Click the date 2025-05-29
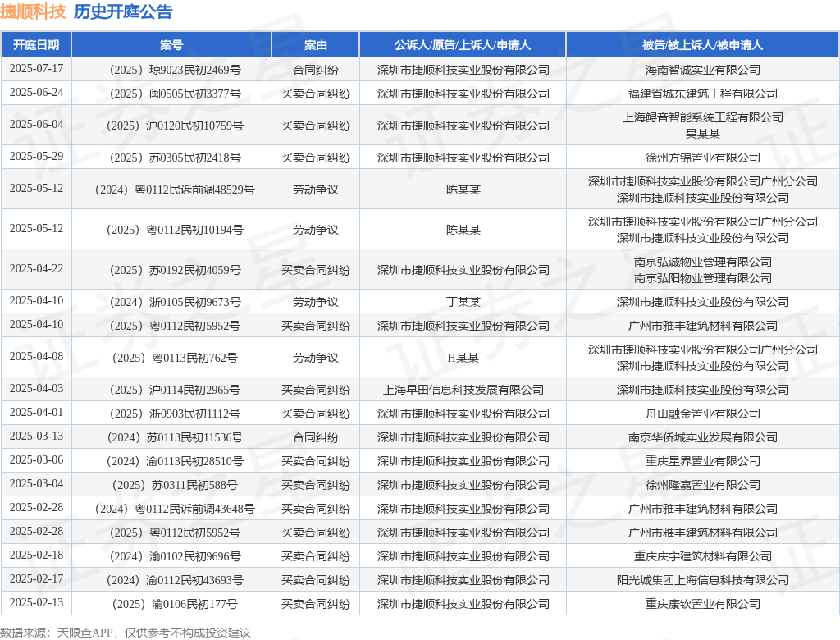 [36, 157]
